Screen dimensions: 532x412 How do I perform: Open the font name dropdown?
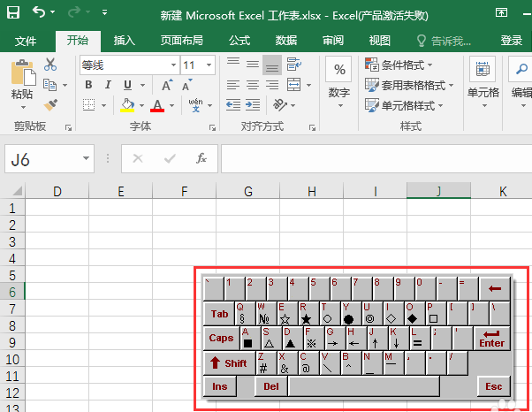click(172, 65)
